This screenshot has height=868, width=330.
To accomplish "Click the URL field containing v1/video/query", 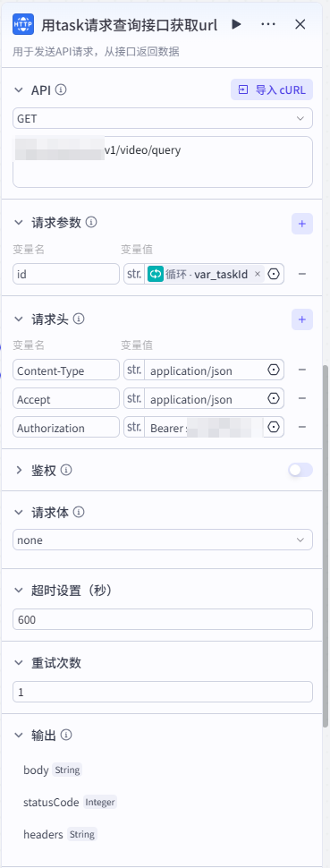I will [163, 162].
